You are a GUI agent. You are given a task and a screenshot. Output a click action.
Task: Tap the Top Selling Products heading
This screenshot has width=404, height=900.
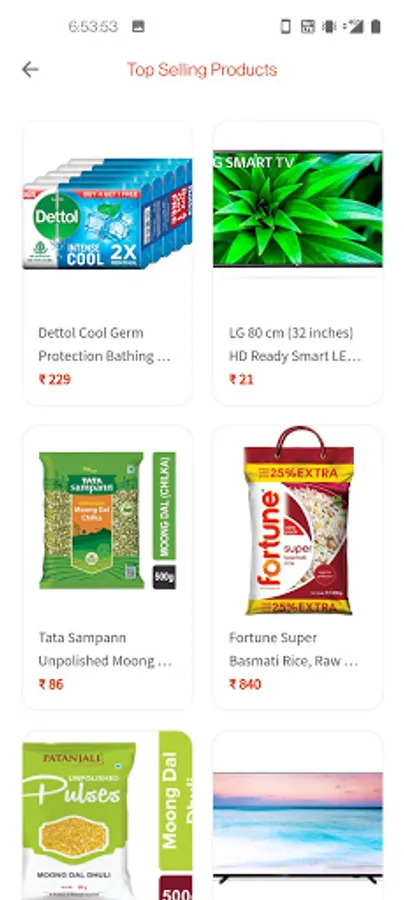point(202,69)
